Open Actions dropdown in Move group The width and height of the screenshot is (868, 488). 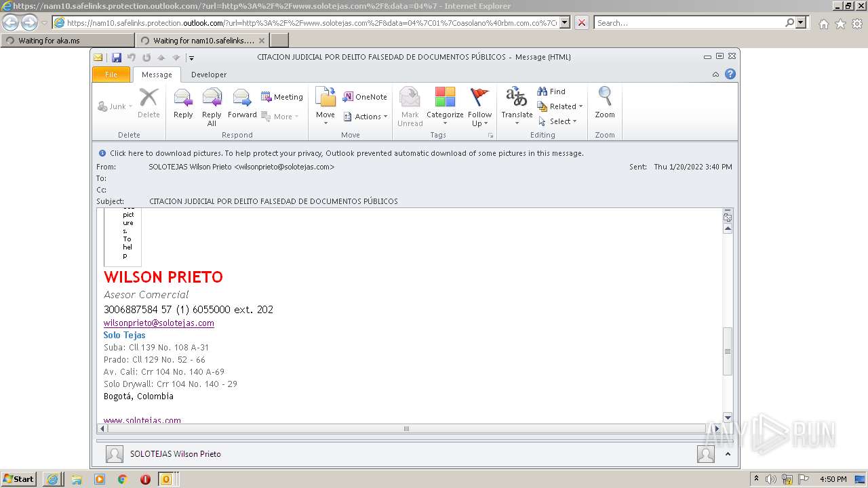point(366,117)
